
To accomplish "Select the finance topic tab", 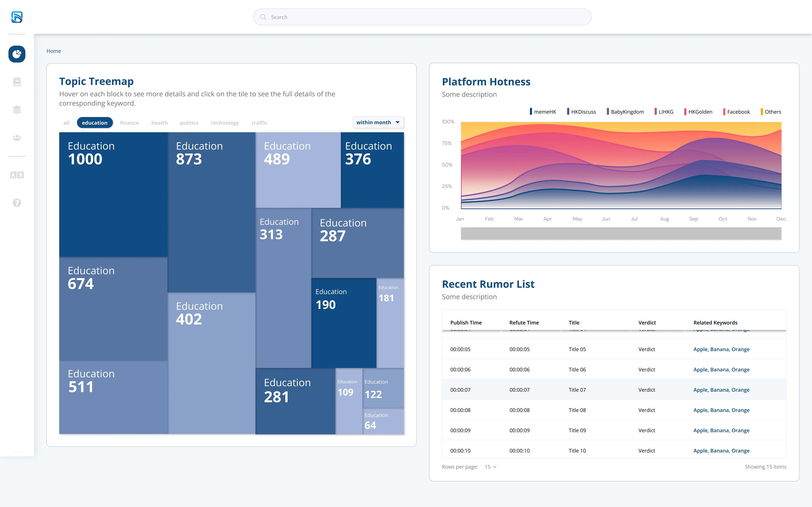I will click(x=129, y=123).
